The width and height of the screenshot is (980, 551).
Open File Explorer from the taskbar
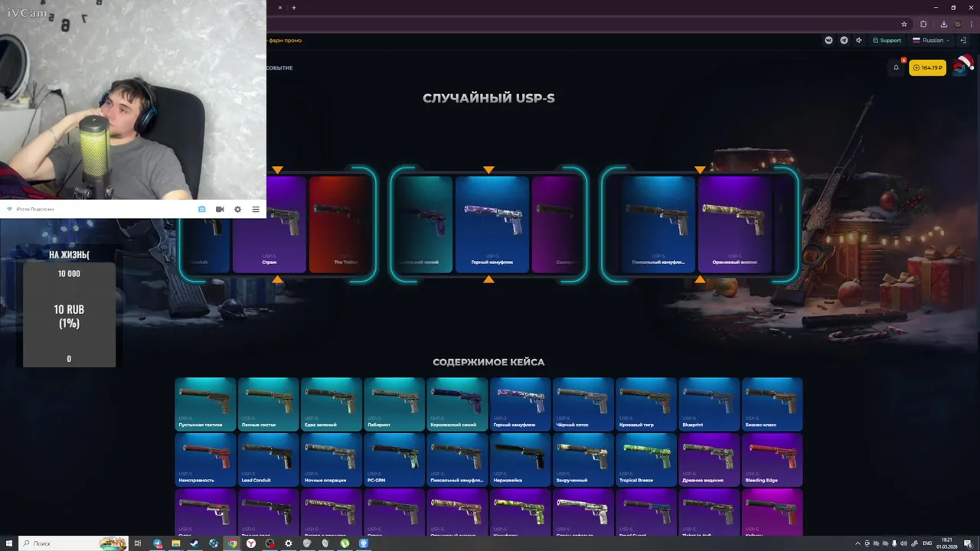click(176, 543)
